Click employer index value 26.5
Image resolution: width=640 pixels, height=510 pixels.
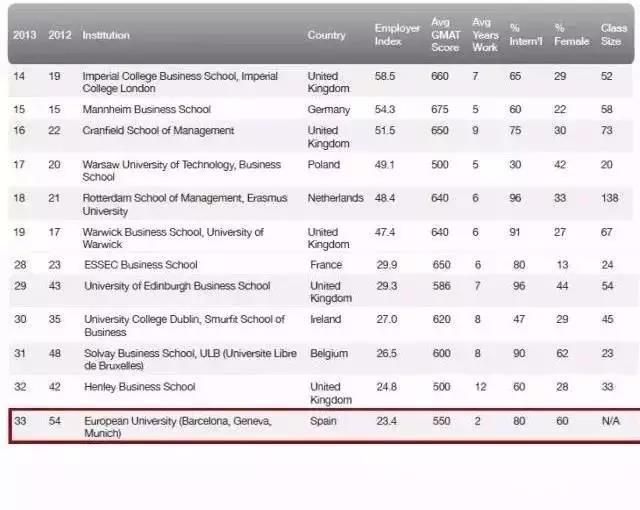click(387, 353)
